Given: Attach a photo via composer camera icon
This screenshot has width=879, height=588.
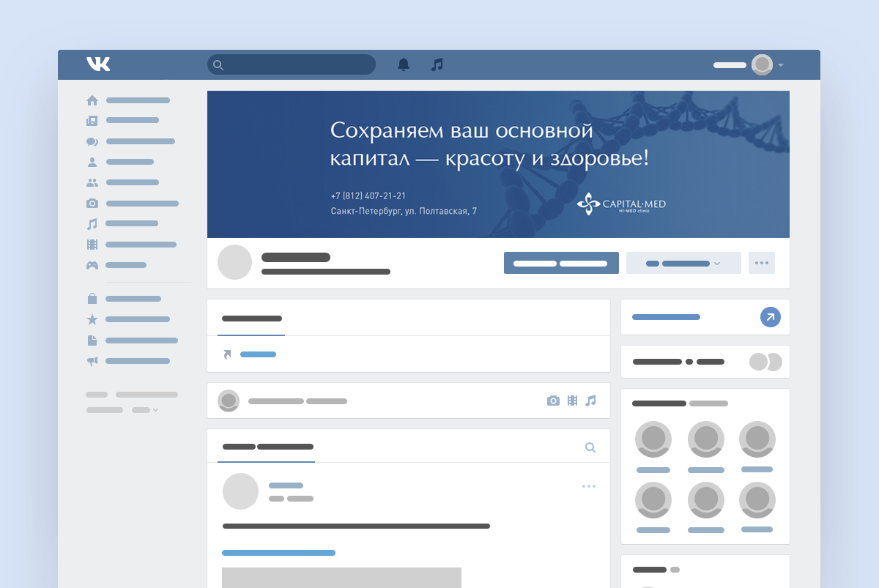Looking at the screenshot, I should tap(553, 401).
